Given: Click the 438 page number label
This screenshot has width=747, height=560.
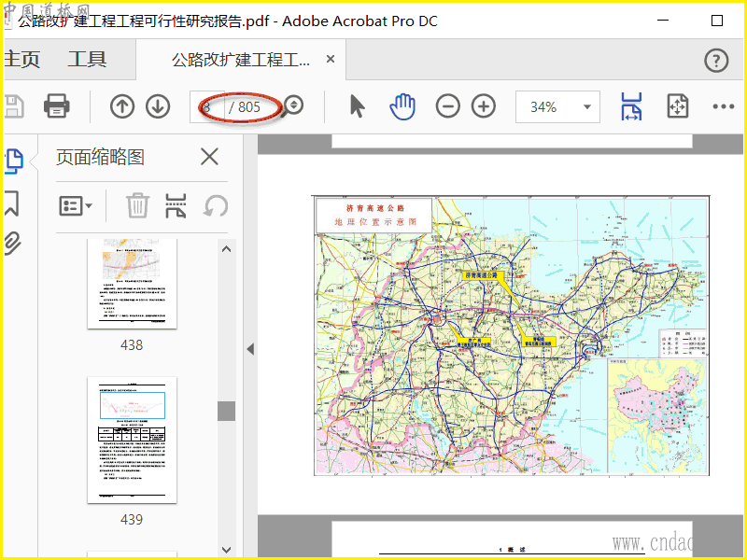Looking at the screenshot, I should coord(132,344).
